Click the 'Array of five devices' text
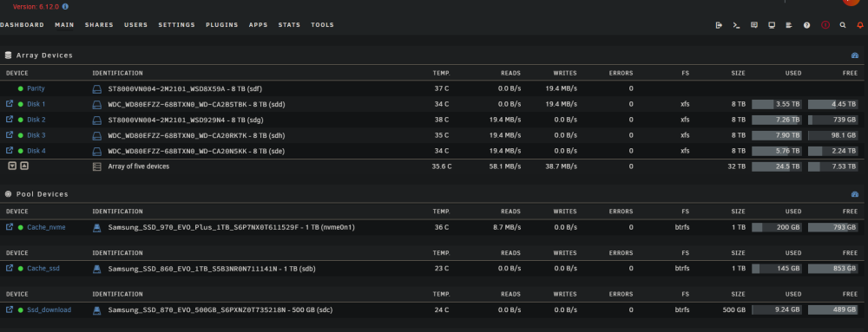Image resolution: width=868 pixels, height=332 pixels. [138, 166]
